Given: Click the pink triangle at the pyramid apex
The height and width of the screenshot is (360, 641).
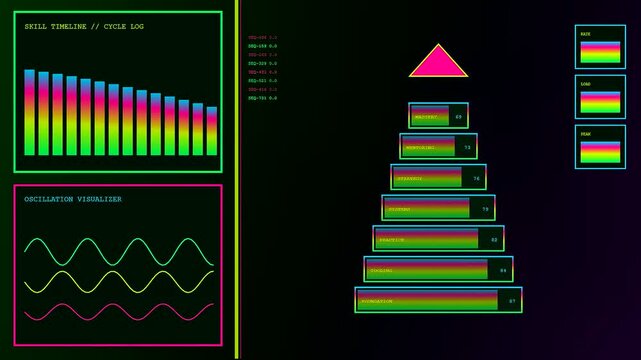Looking at the screenshot, I should click(x=438, y=61).
